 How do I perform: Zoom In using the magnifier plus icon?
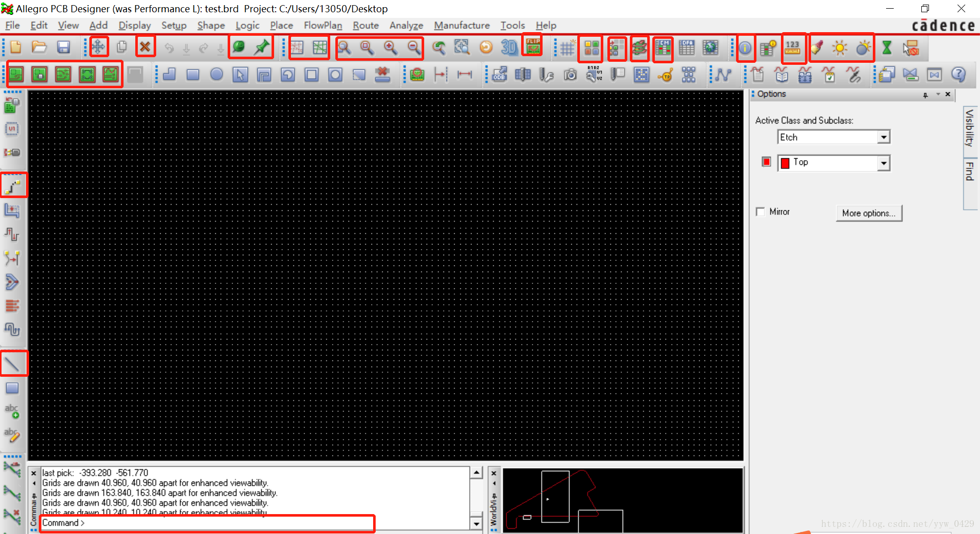point(390,47)
